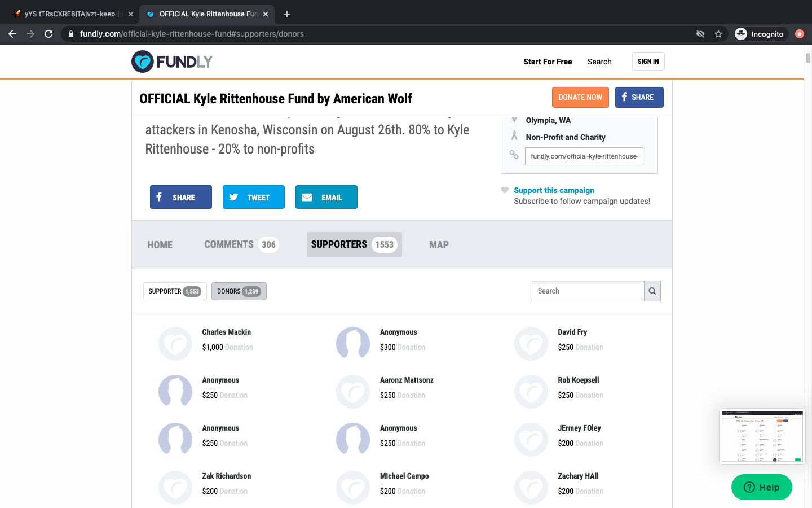Click the SHARE button in campaign header
The width and height of the screenshot is (812, 508).
(639, 97)
